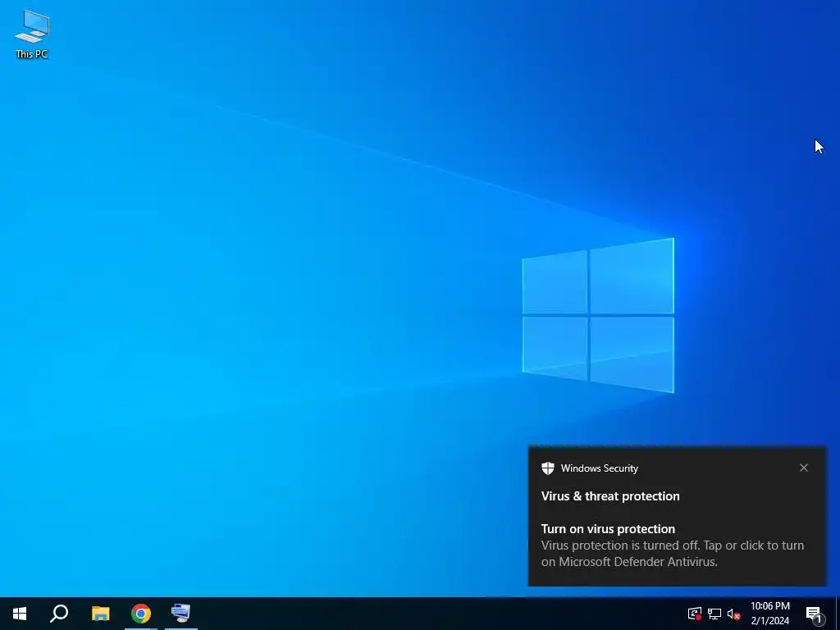Click the Windows Security shield icon in notification
This screenshot has width=840, height=630.
coord(547,468)
